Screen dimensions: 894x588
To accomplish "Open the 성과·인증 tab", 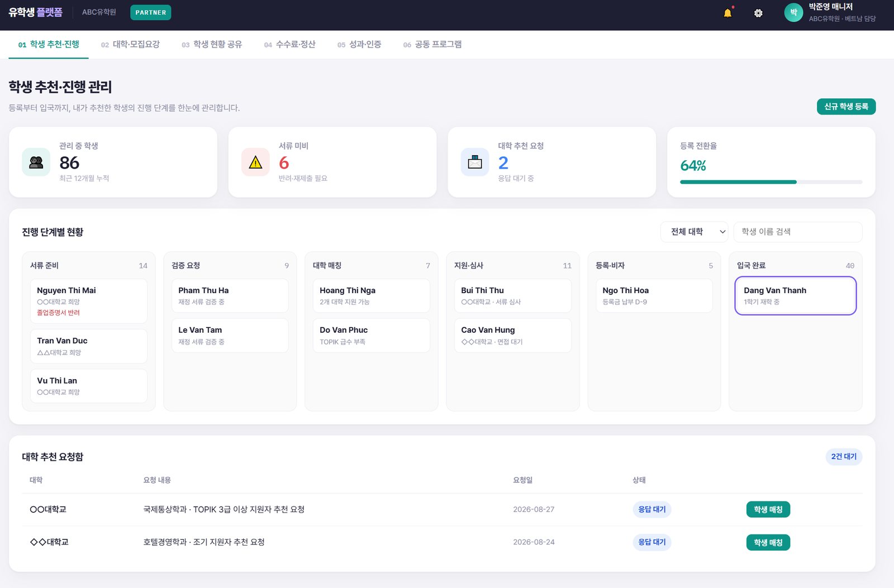I will (359, 45).
